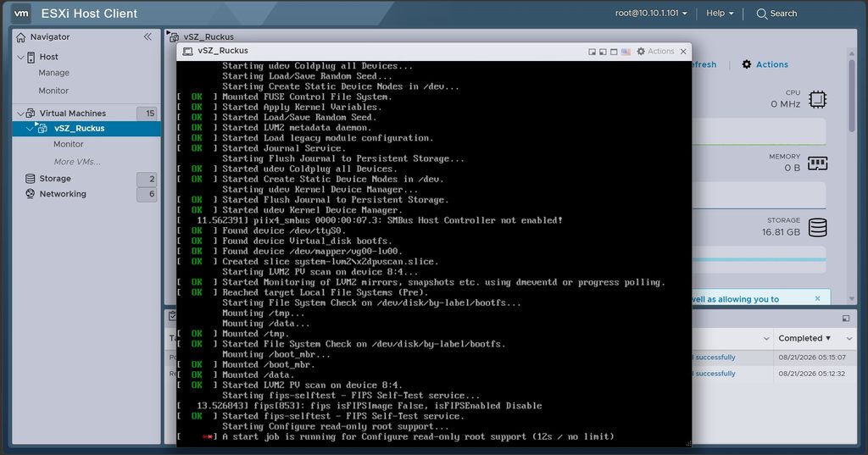Screen dimensions: 868x455
Task: Open Result column options chevron
Action: (766, 338)
